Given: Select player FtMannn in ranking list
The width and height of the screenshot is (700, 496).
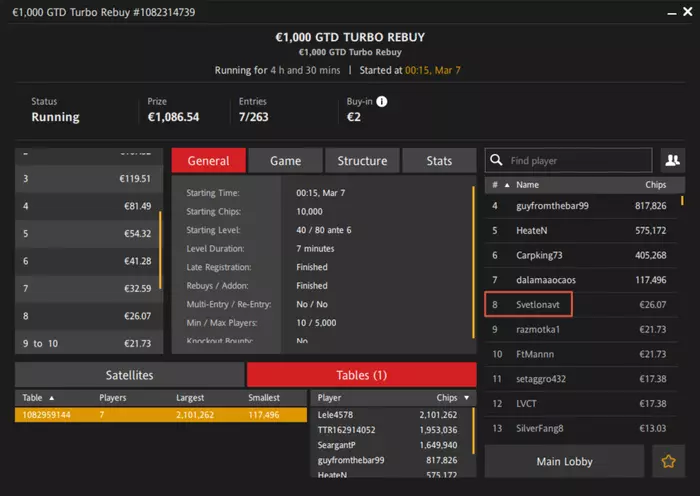Looking at the screenshot, I should pos(581,354).
